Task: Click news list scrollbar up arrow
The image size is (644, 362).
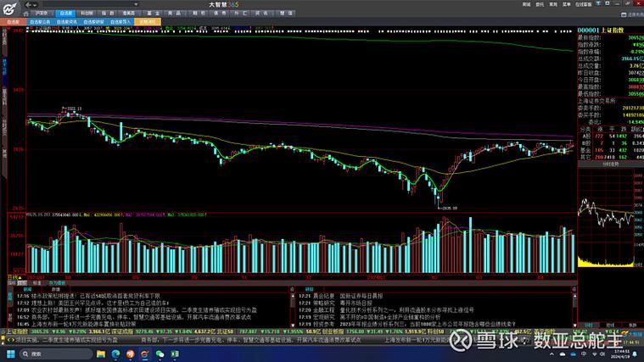Action: 293,295
